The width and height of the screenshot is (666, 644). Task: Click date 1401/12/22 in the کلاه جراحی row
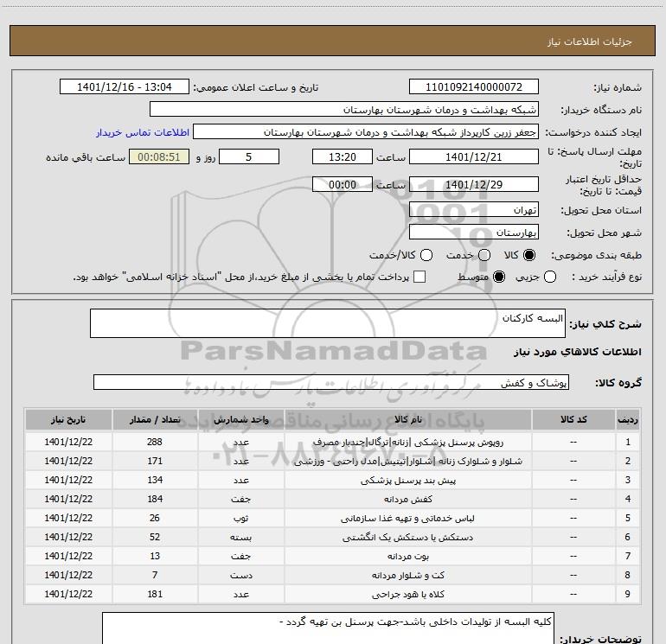(68, 594)
